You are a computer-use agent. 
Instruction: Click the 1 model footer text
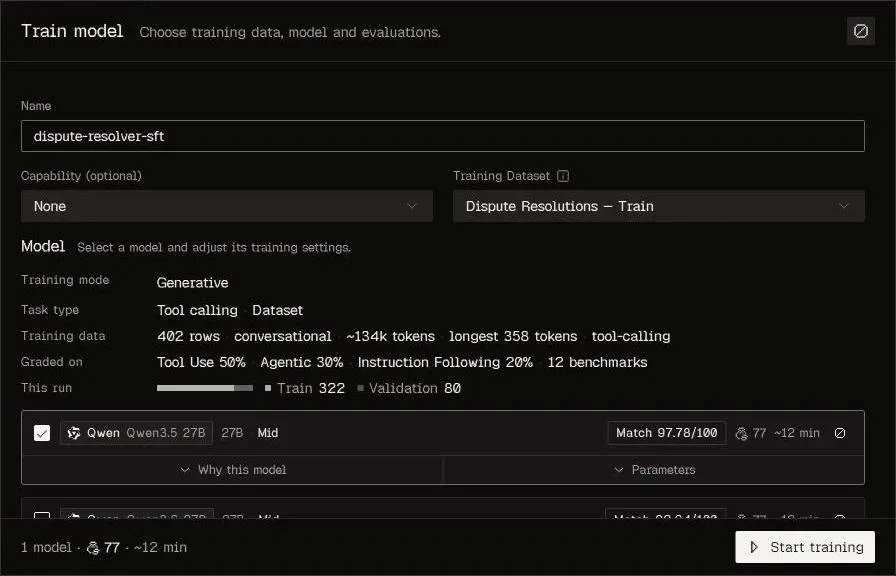tap(46, 547)
